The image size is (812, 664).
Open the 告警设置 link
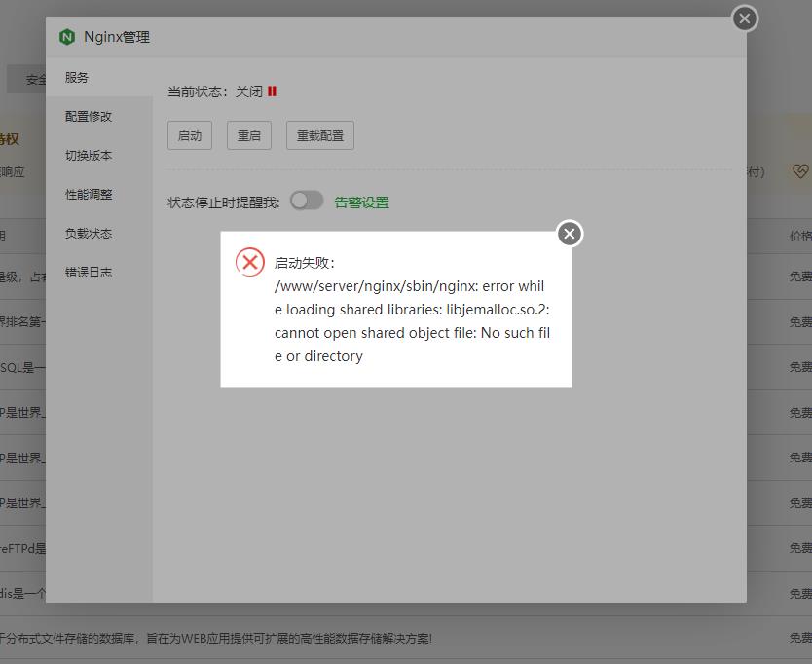coord(361,203)
